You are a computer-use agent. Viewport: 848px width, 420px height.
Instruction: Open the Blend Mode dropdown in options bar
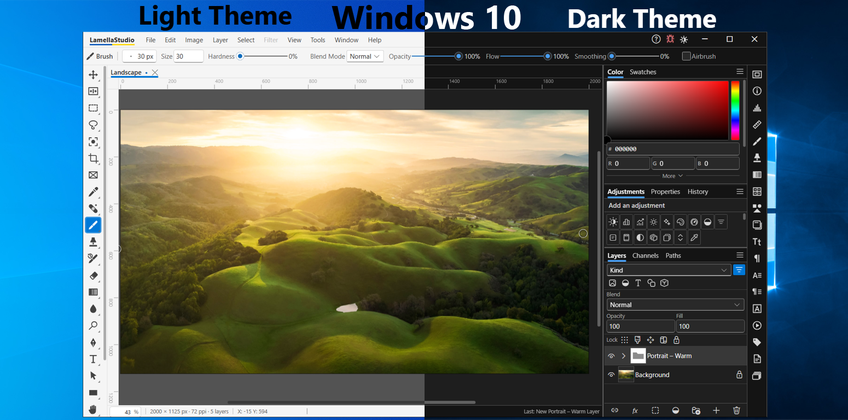pyautogui.click(x=365, y=56)
